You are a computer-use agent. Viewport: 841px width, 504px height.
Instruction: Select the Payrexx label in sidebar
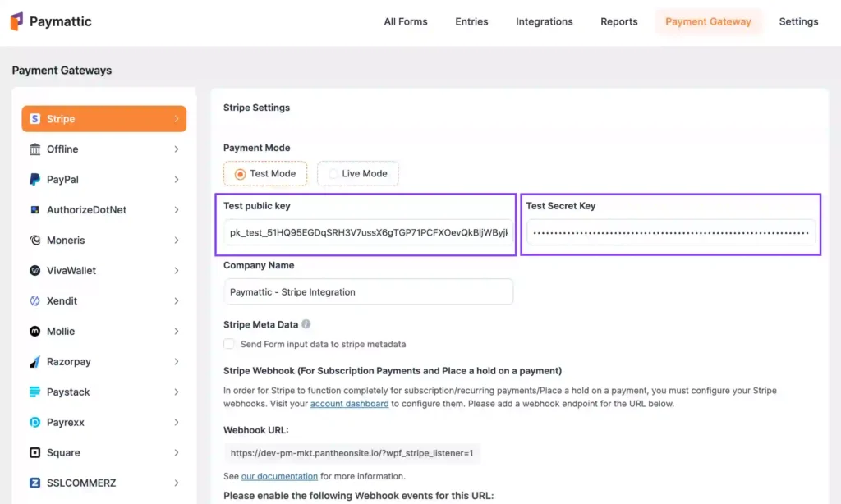[66, 423]
